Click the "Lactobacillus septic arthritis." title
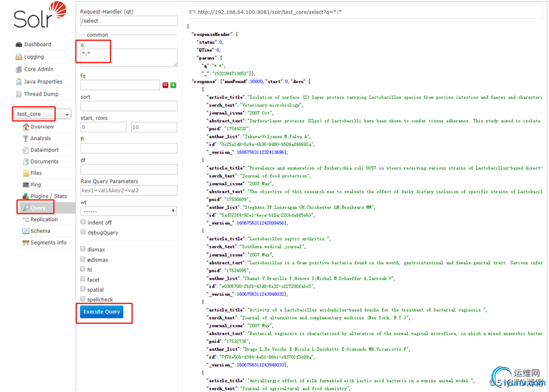This screenshot has width=549, height=392. click(288, 239)
